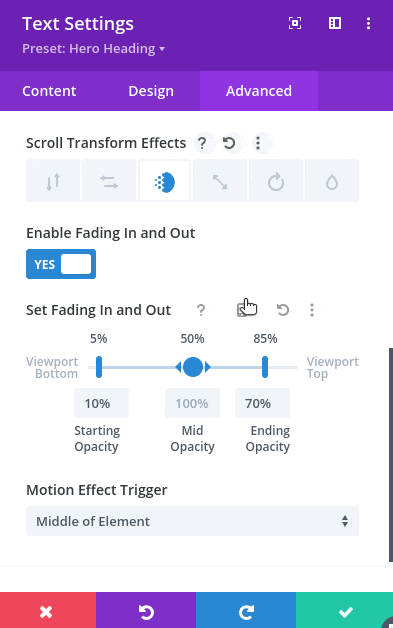
Task: Click the expand modal fullscreen icon
Action: (x=295, y=23)
